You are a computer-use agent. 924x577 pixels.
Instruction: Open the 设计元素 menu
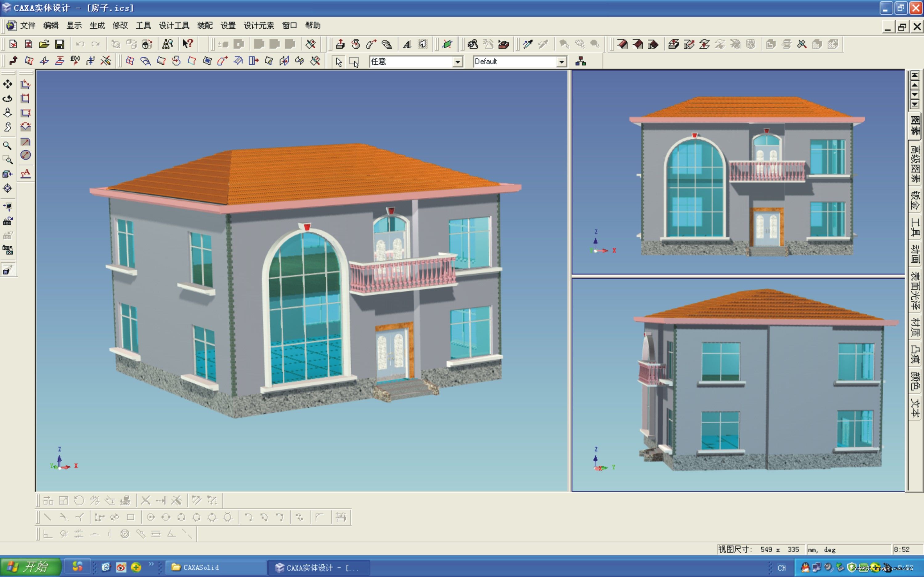point(259,26)
